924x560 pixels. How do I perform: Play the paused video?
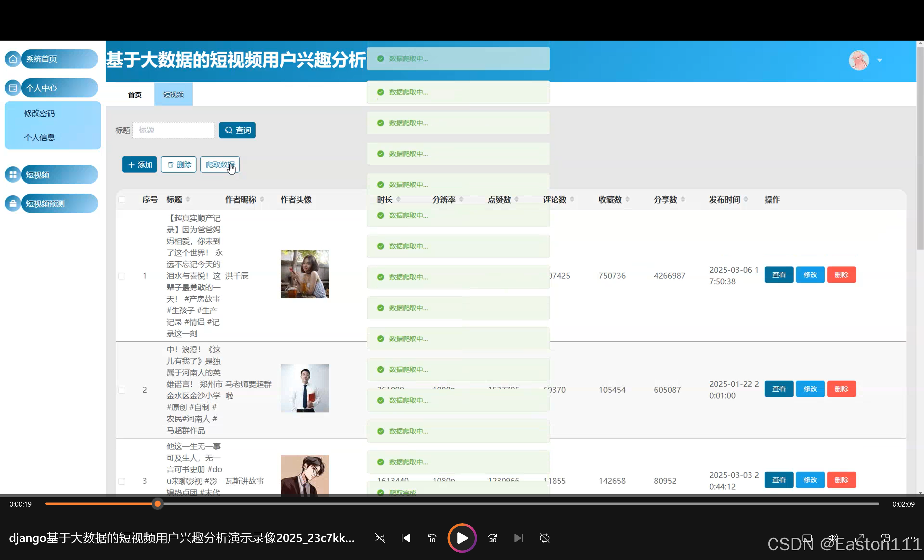[x=462, y=538]
